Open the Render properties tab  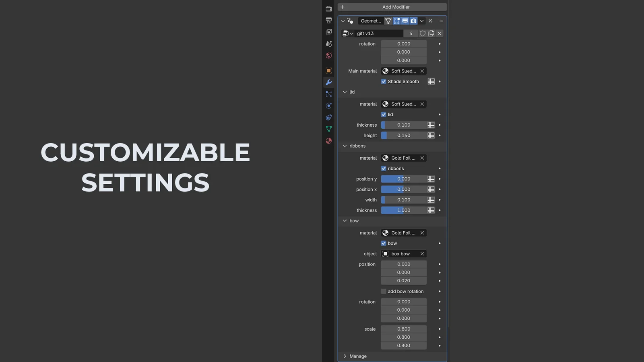click(x=328, y=8)
